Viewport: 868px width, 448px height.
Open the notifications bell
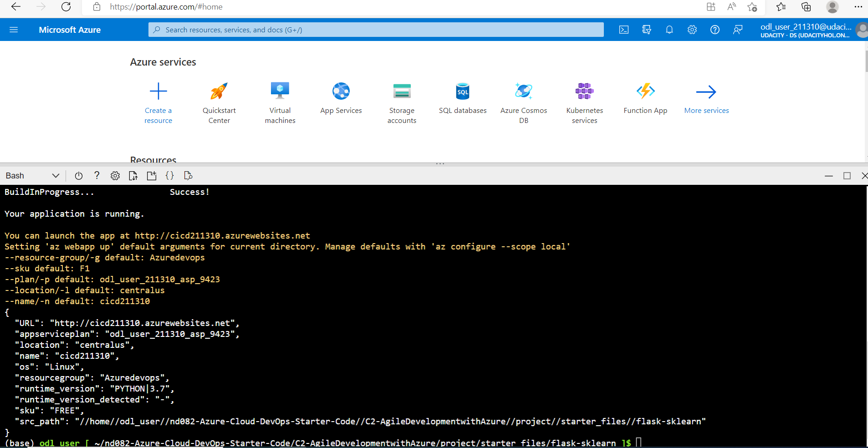pyautogui.click(x=669, y=30)
